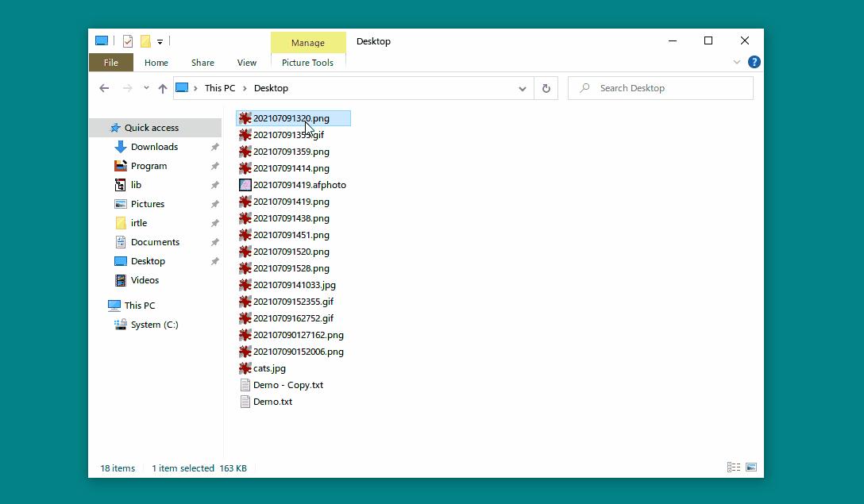The width and height of the screenshot is (864, 504).
Task: Switch to Large icons view in status bar
Action: click(x=751, y=467)
